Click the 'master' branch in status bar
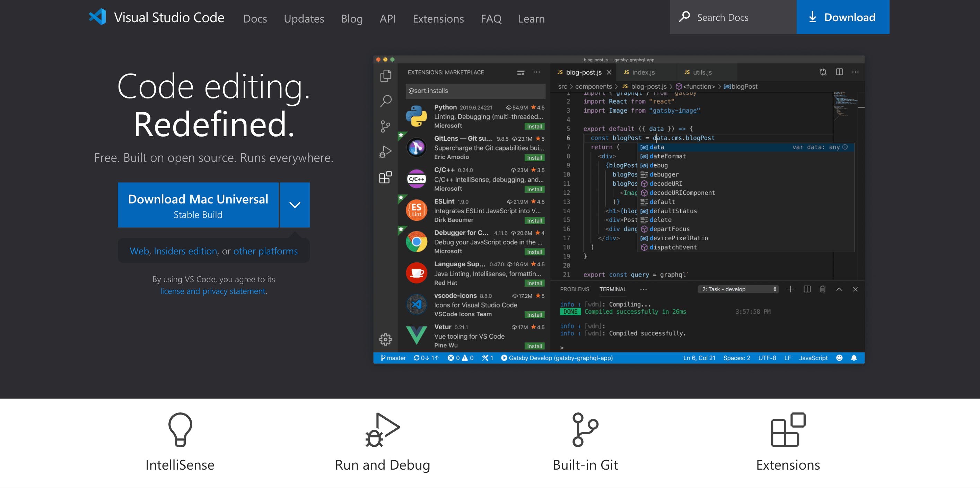980x488 pixels. [x=393, y=358]
